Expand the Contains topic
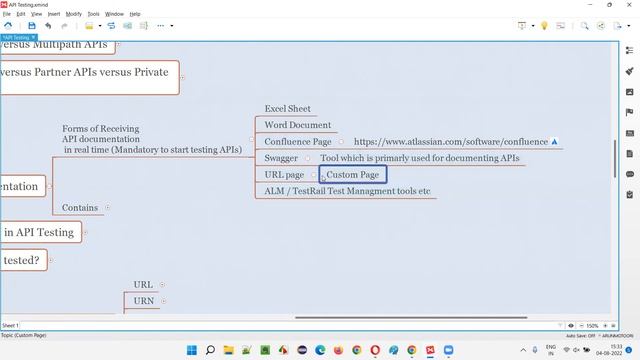This screenshot has height=360, width=640. [107, 207]
